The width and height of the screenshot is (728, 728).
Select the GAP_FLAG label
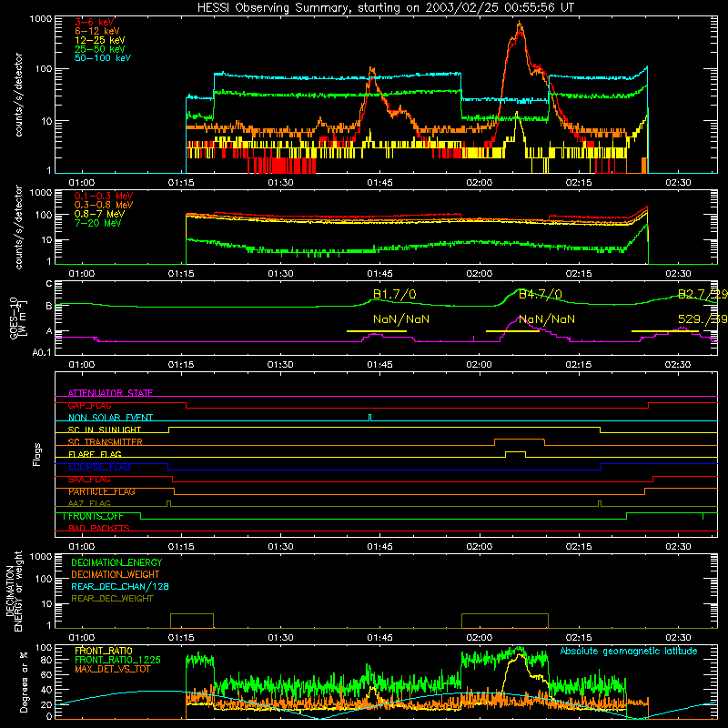click(x=89, y=405)
